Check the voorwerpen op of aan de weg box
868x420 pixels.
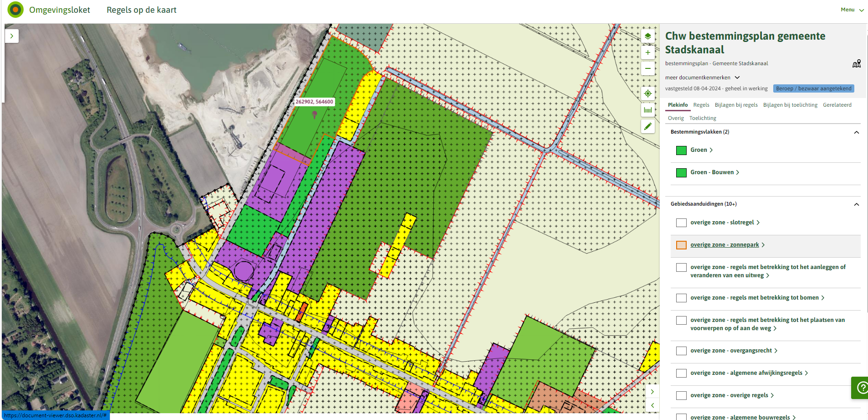click(681, 320)
